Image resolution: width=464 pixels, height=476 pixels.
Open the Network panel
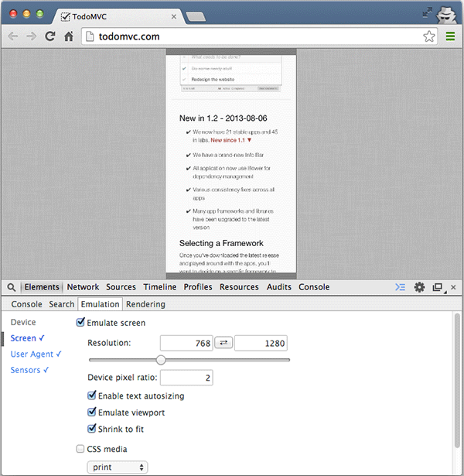pyautogui.click(x=83, y=287)
